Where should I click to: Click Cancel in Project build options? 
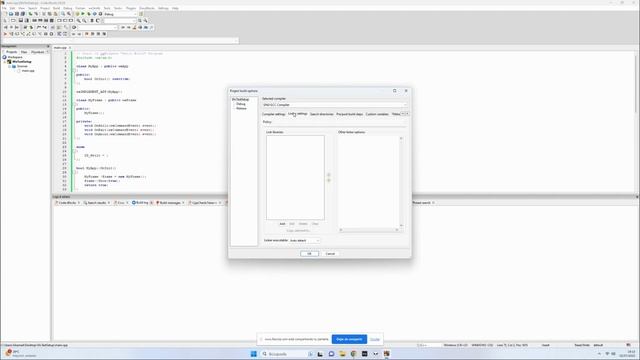pos(330,253)
